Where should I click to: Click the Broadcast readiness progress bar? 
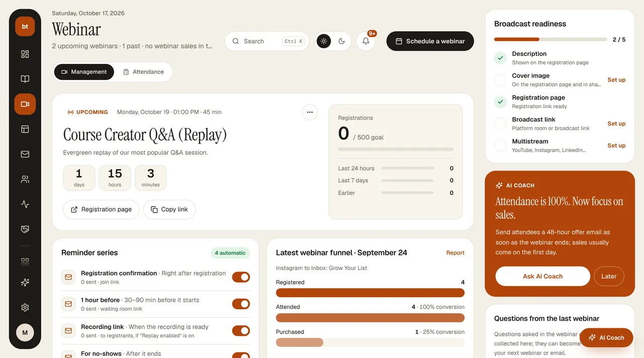point(550,39)
